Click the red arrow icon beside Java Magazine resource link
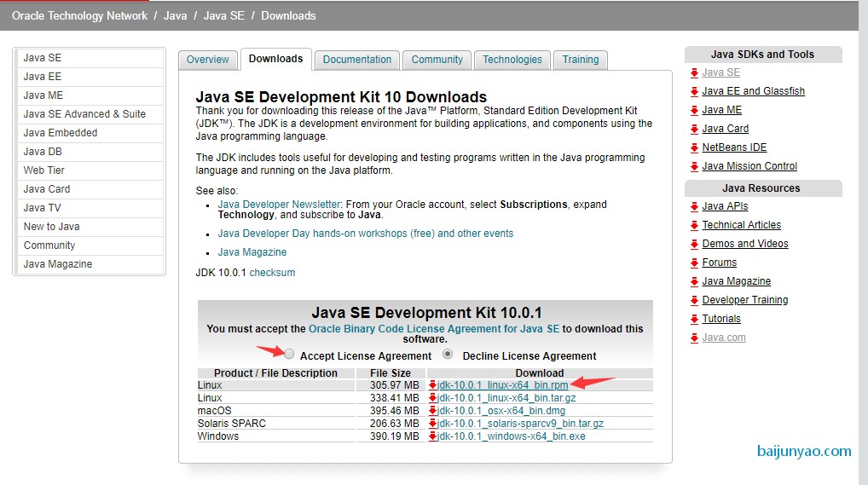 coord(694,282)
